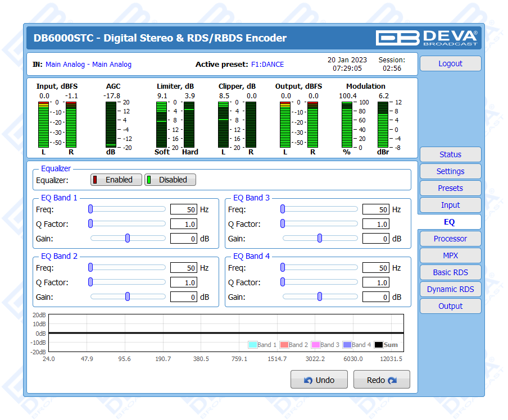Set Equalizer to Disabled
508x420 pixels.
(x=170, y=180)
